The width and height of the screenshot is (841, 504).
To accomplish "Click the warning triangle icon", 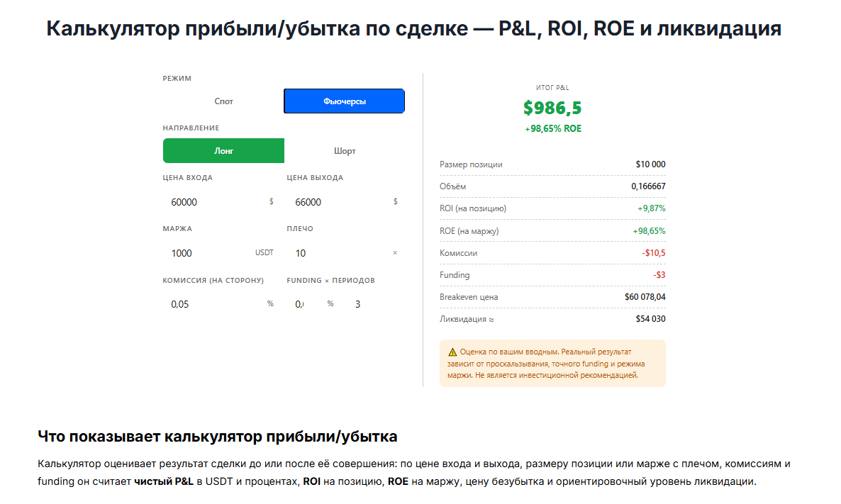I will (x=452, y=352).
